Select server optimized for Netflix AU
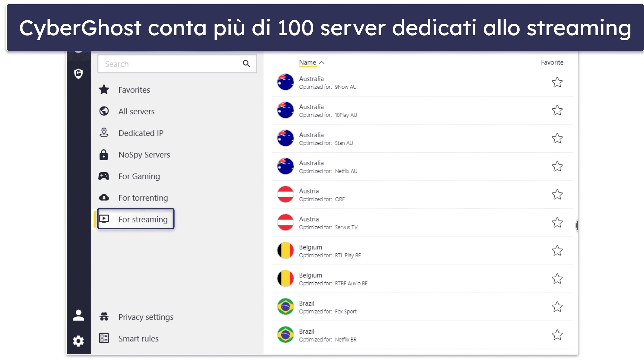Image resolution: width=644 pixels, height=360 pixels. (x=423, y=167)
